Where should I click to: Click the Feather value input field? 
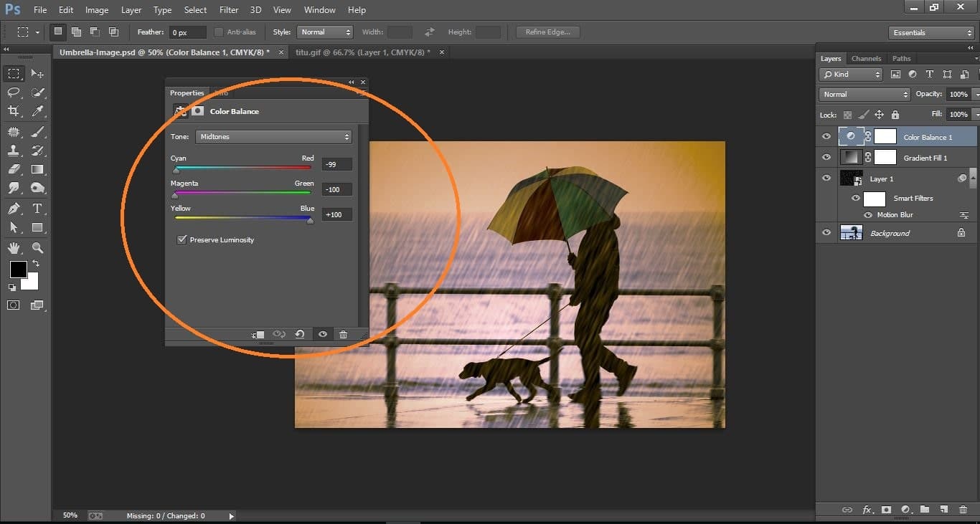(x=187, y=32)
